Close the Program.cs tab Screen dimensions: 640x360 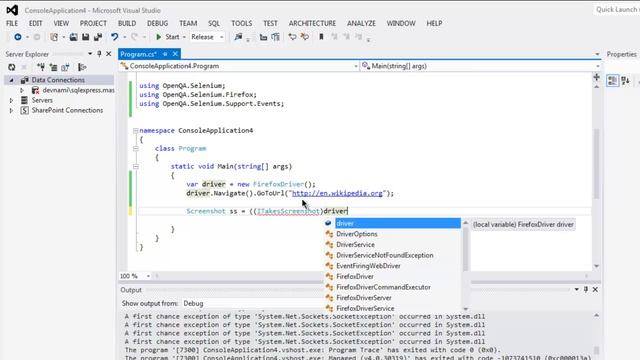pyautogui.click(x=175, y=54)
